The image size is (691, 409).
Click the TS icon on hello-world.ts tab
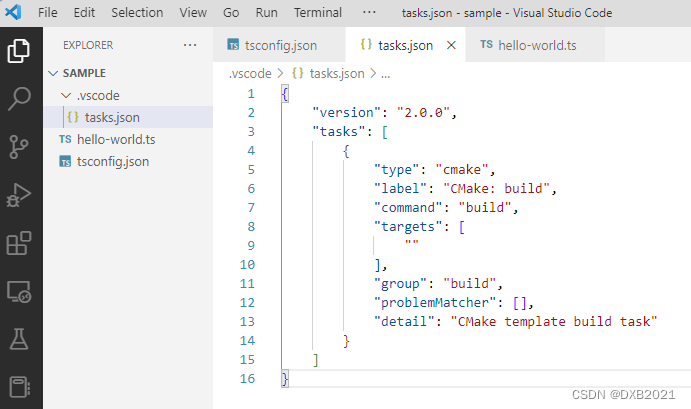point(487,45)
